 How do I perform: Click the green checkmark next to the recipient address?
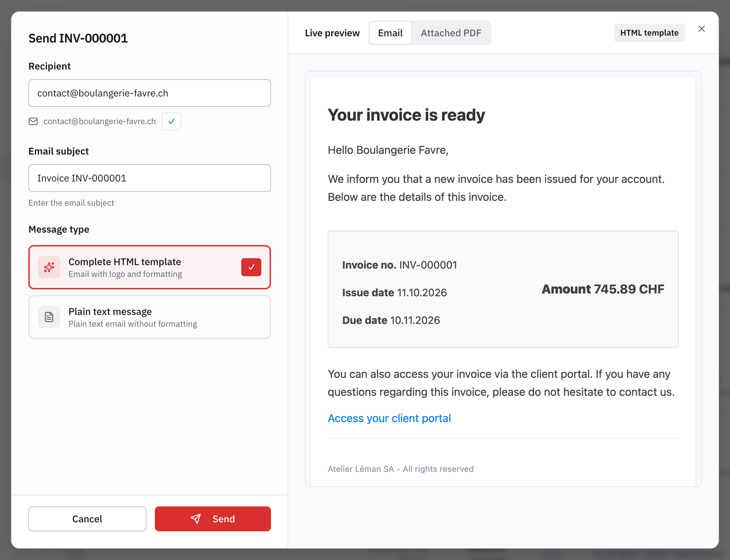coord(171,121)
